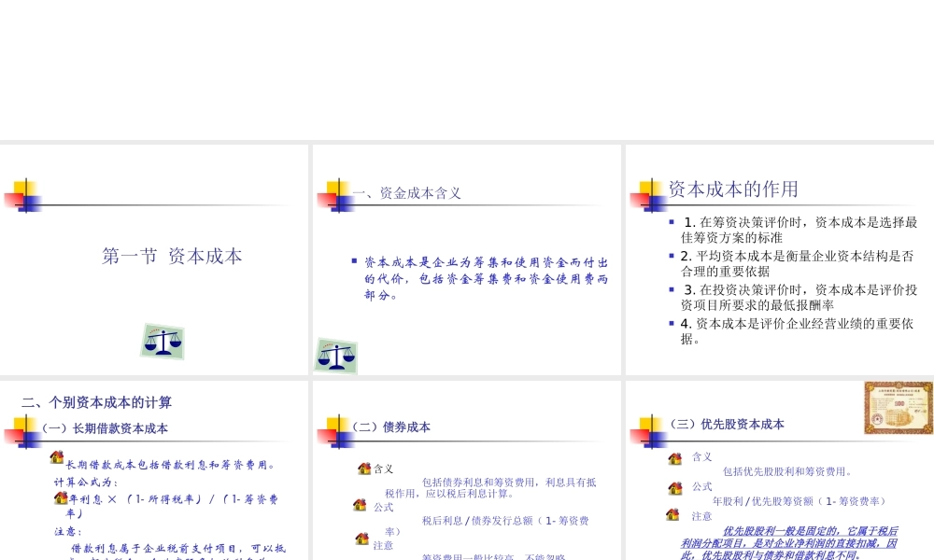934x560 pixels.
Task: Click the house icon beside 含义 on 债券成本 slide
Action: (x=363, y=468)
